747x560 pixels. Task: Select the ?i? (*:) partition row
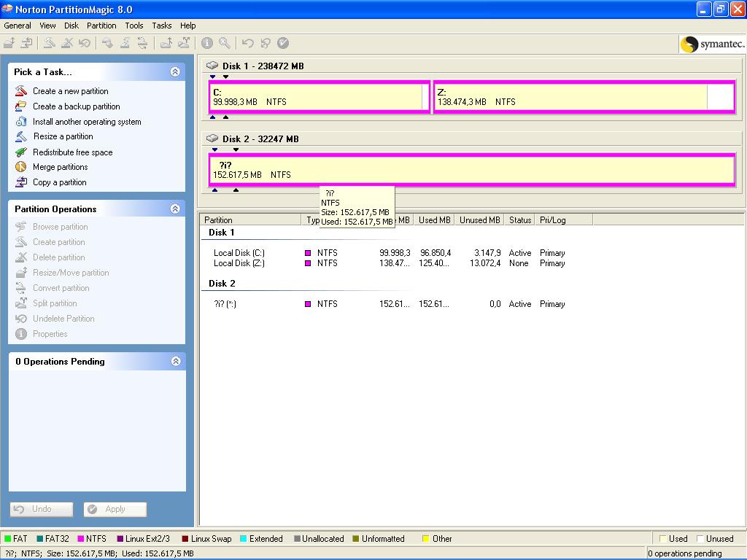[390, 304]
